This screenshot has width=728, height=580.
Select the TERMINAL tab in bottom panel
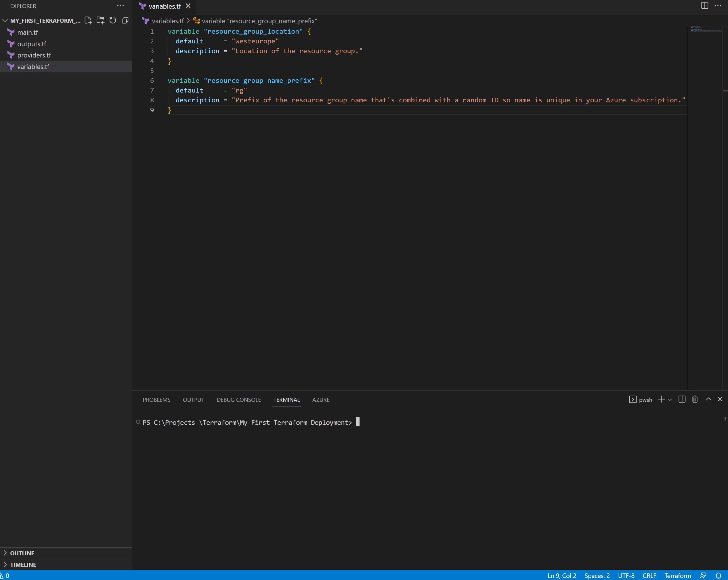(x=286, y=400)
